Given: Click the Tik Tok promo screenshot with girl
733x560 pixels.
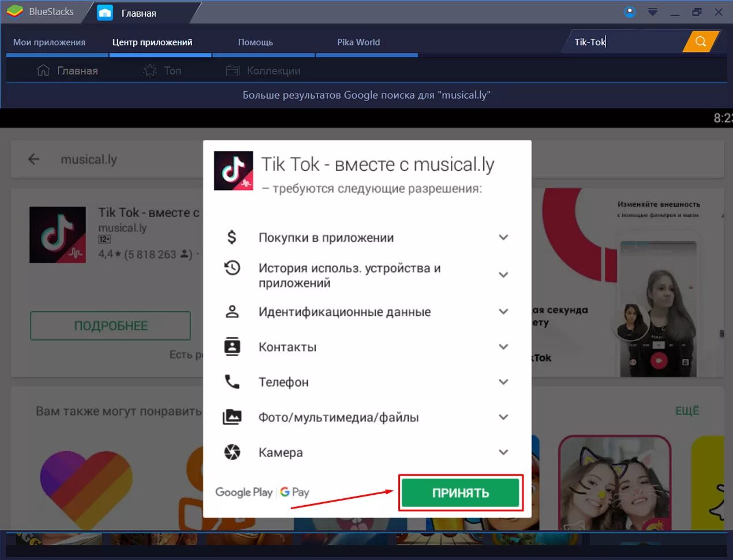Looking at the screenshot, I should [658, 305].
